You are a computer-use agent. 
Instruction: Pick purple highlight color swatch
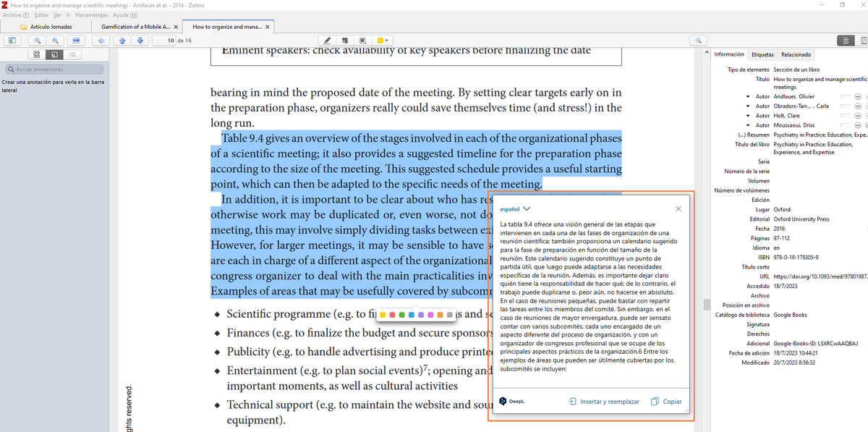click(x=421, y=315)
